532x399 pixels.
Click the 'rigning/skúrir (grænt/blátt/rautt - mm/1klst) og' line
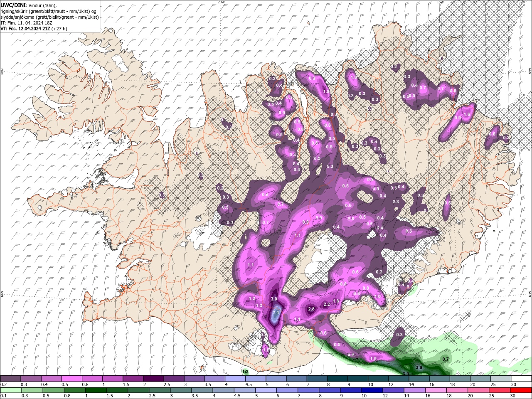point(49,11)
